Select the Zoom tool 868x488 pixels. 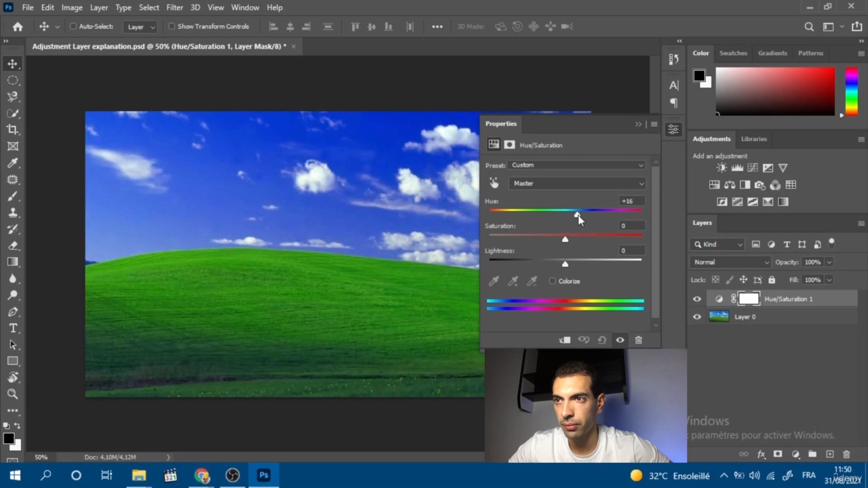(x=13, y=394)
